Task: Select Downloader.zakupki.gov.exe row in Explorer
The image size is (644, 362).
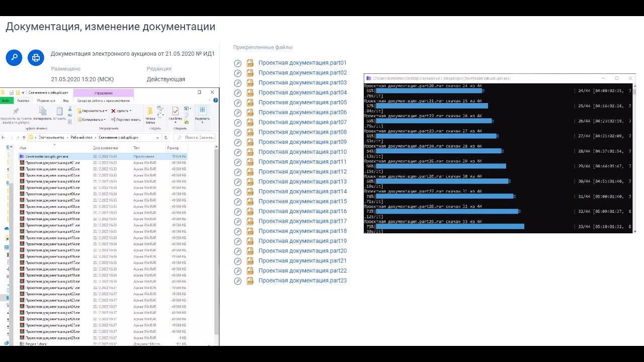Action: [103, 156]
